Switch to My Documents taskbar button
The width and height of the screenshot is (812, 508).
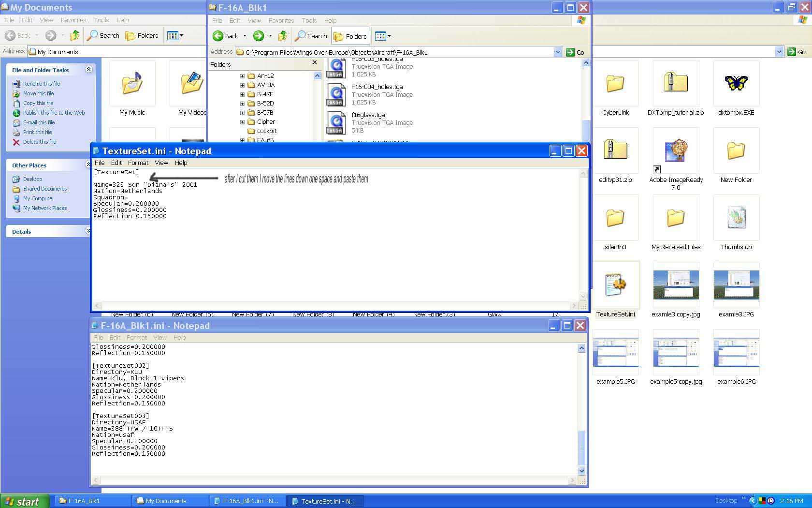[170, 501]
